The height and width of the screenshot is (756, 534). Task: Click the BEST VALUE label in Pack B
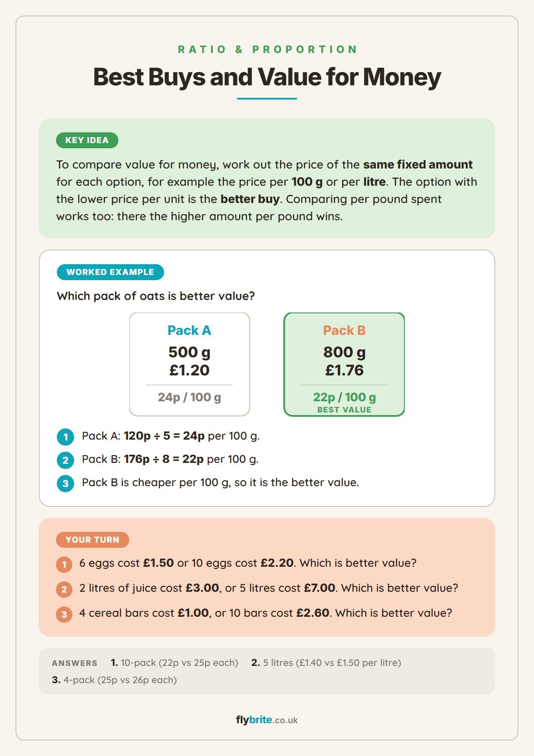344,410
